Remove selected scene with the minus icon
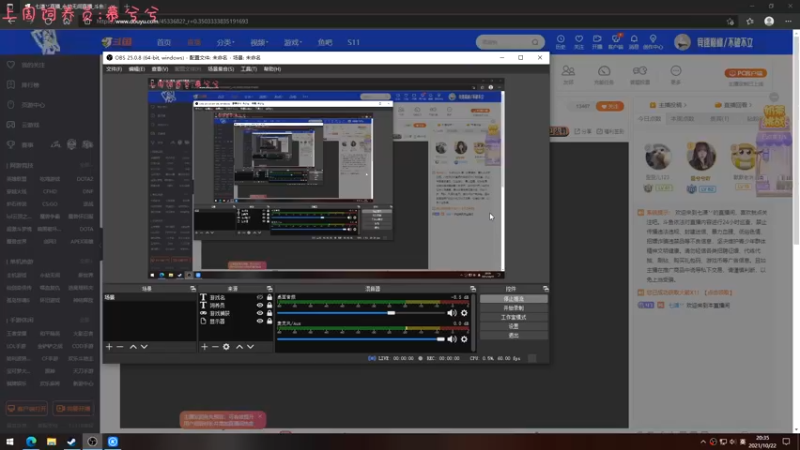This screenshot has width=800, height=450. [x=120, y=347]
